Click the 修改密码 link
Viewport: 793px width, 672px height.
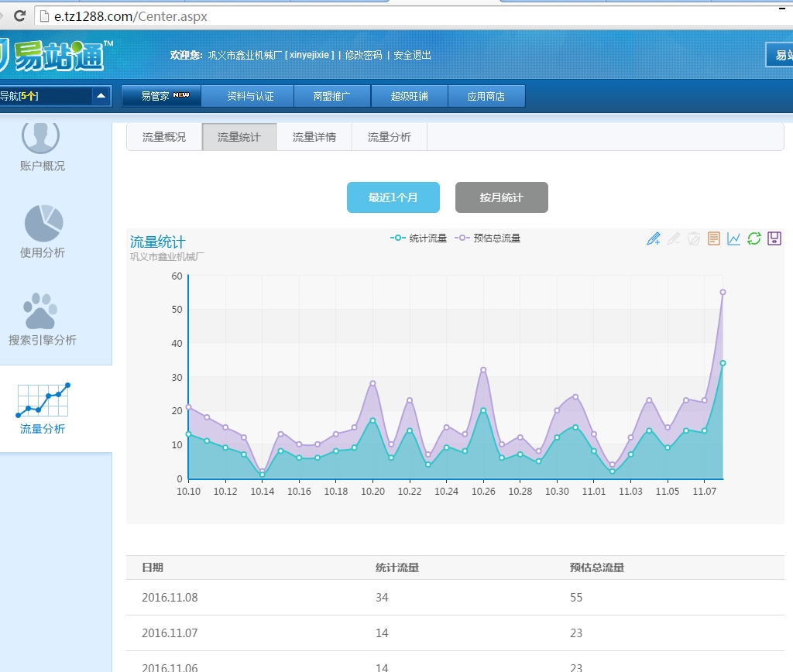point(363,55)
